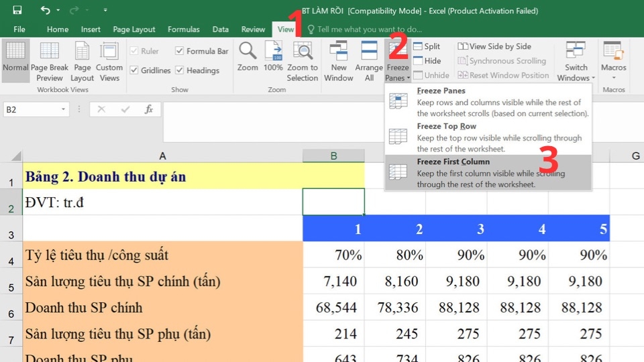This screenshot has height=362, width=644.
Task: Click 'Tỷ lệ tiêu thụ /công suất' cell
Action: pyautogui.click(x=162, y=255)
